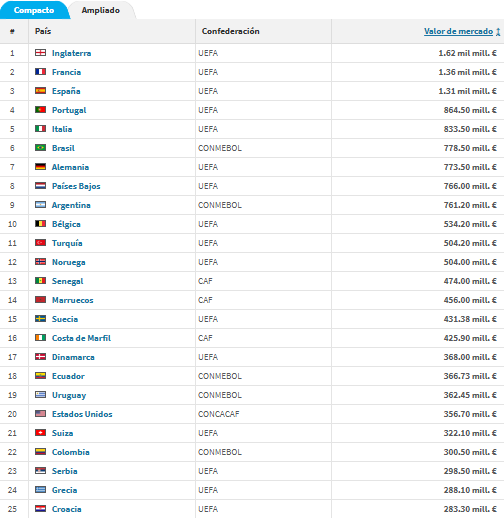Click the Brazil flag icon
This screenshot has width=504, height=518.
tap(40, 148)
